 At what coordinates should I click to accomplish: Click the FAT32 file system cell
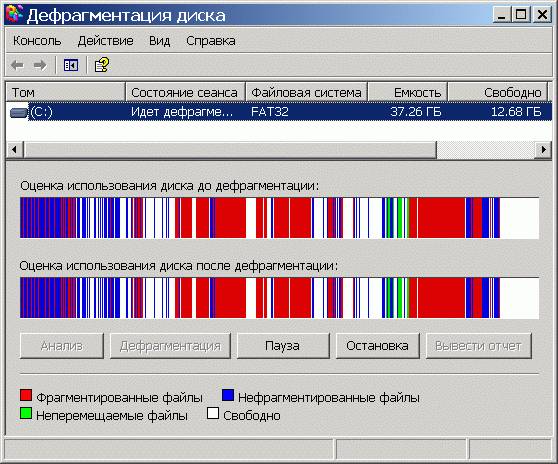[x=269, y=112]
